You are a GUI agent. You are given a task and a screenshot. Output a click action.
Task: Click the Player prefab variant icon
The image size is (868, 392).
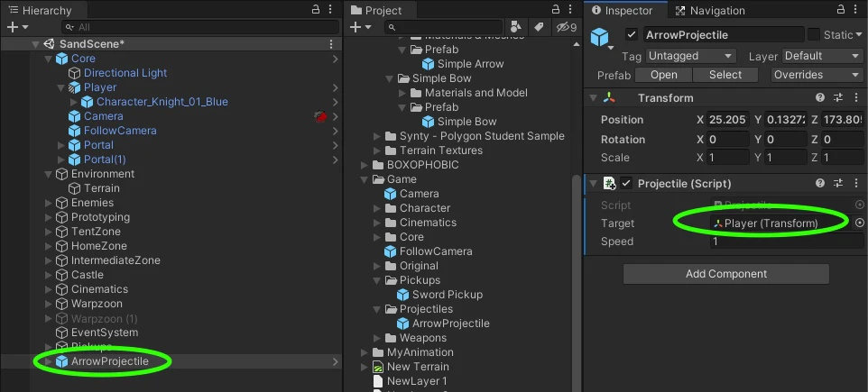(74, 87)
